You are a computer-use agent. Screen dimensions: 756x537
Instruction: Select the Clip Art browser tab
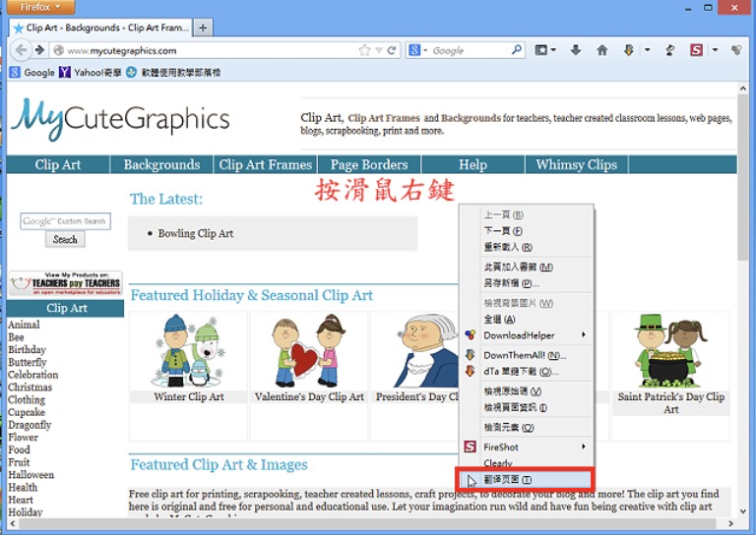[100, 28]
